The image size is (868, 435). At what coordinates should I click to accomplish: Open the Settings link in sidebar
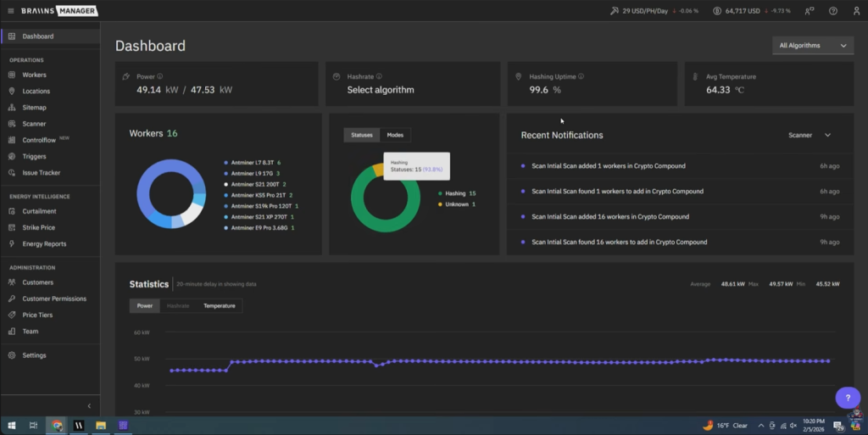[x=34, y=355]
